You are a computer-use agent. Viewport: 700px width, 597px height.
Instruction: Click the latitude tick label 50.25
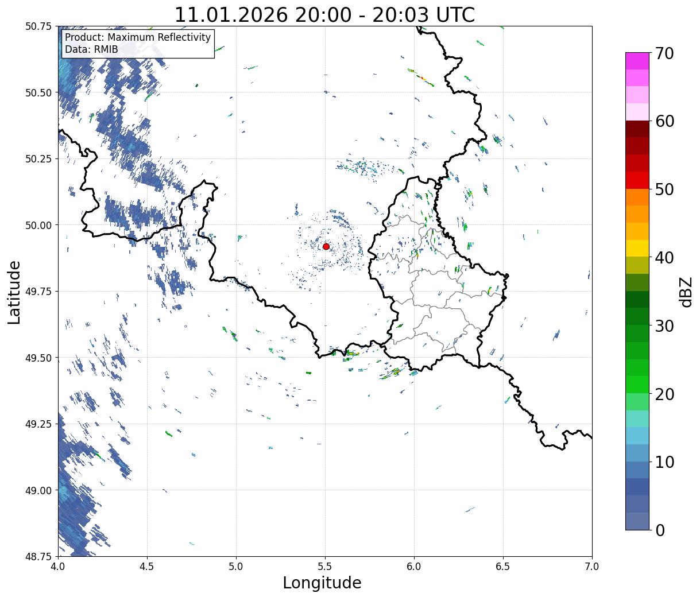38,158
